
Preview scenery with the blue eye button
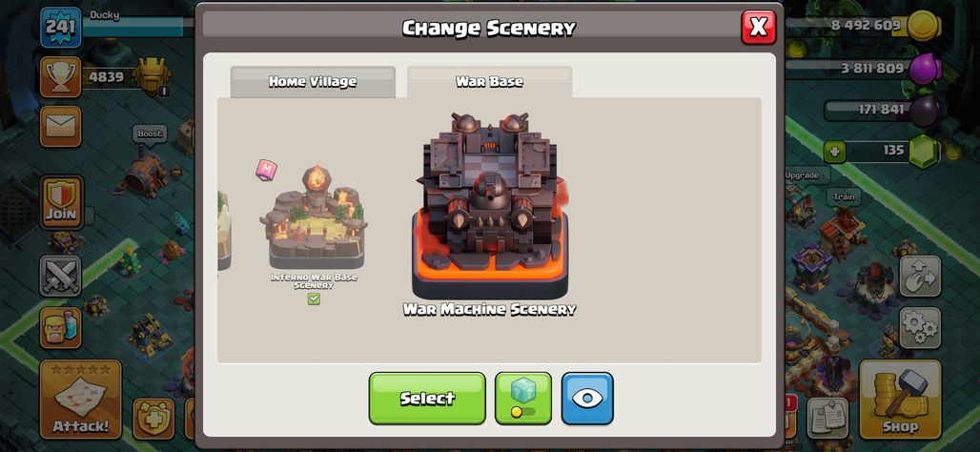coord(587,399)
